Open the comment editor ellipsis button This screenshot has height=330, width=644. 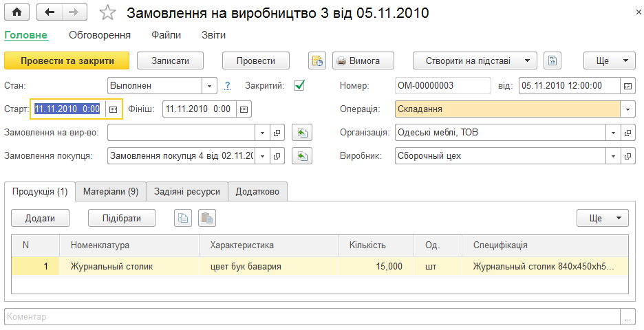[627, 317]
